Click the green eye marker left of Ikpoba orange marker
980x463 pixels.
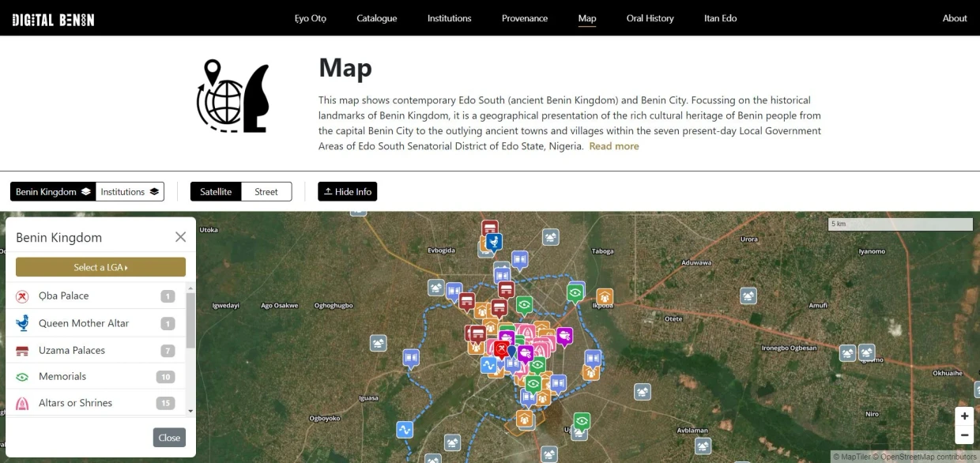point(575,293)
